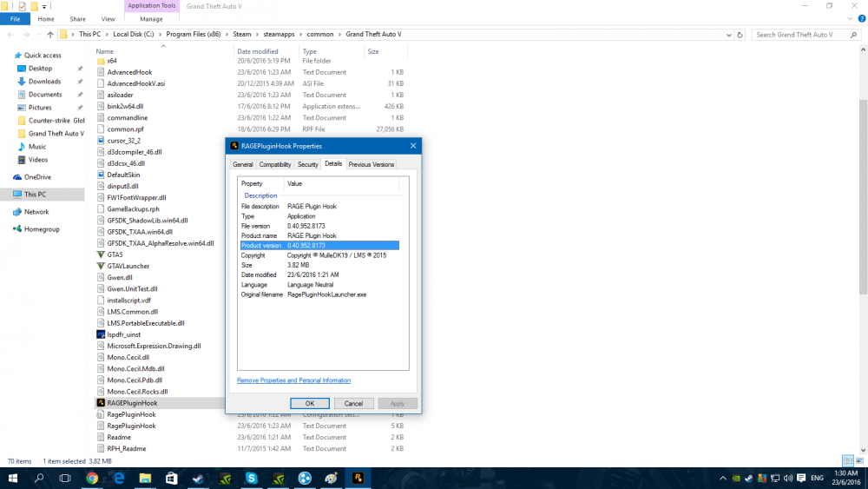Screen dimensions: 868x489
Task: Select the File version property row
Action: pos(319,226)
